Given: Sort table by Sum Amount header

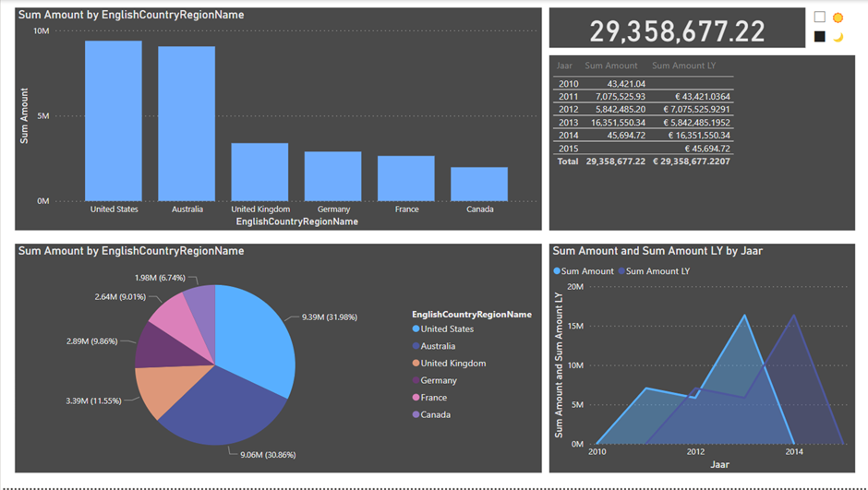Looking at the screenshot, I should pyautogui.click(x=611, y=66).
